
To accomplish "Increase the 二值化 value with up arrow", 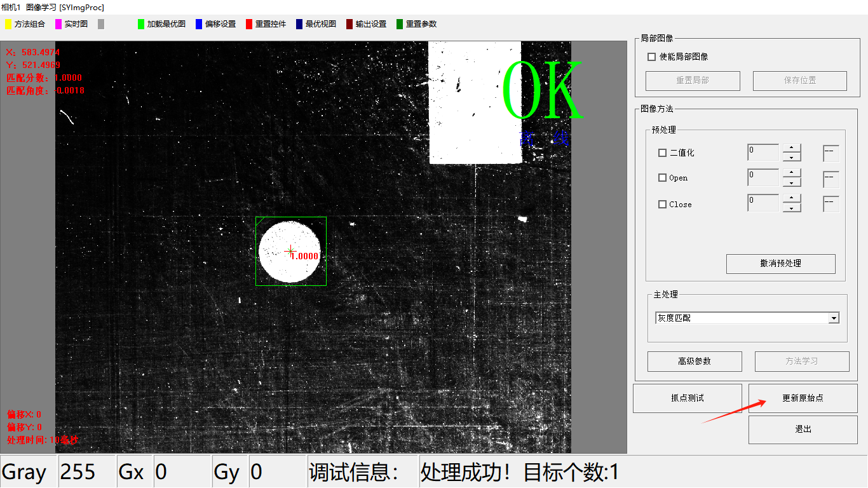I will pos(791,149).
